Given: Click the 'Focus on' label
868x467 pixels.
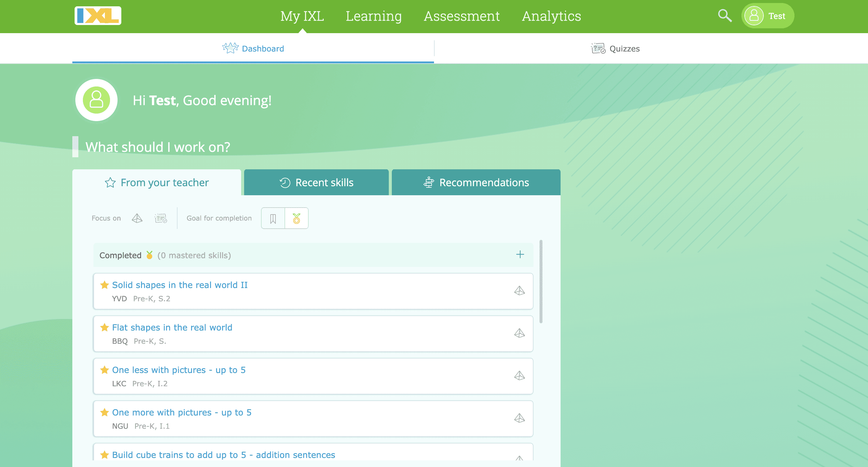Looking at the screenshot, I should pyautogui.click(x=106, y=218).
